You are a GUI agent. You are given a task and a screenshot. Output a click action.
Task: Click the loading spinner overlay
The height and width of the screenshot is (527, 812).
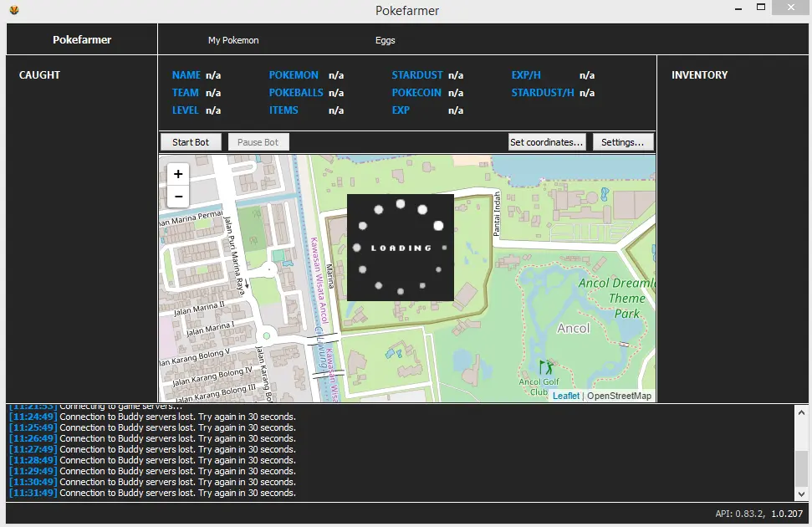401,248
